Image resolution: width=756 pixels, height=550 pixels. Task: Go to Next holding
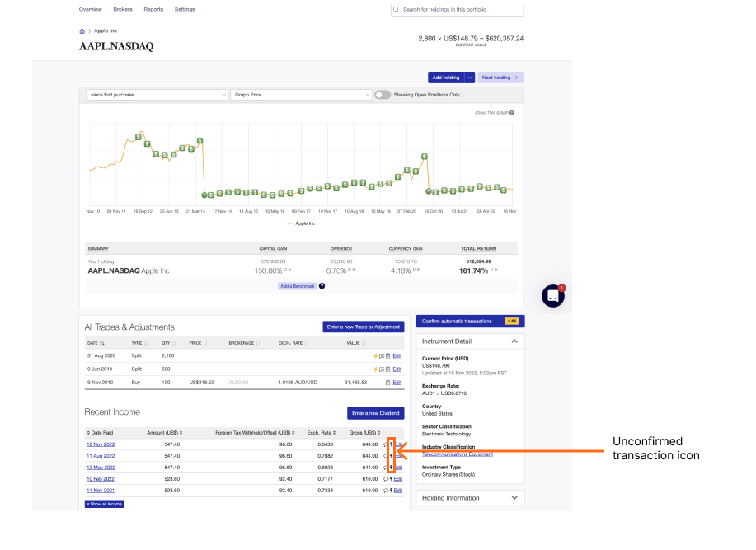[500, 78]
